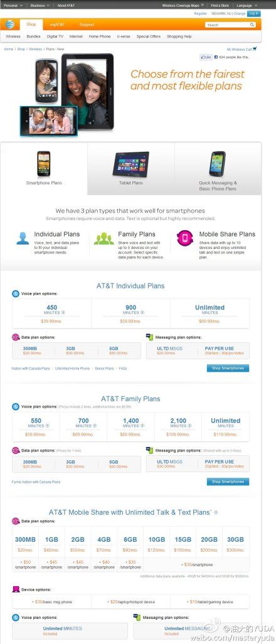This screenshot has height=644, width=276.
Task: Open the Wireless menu item
Action: click(13, 36)
